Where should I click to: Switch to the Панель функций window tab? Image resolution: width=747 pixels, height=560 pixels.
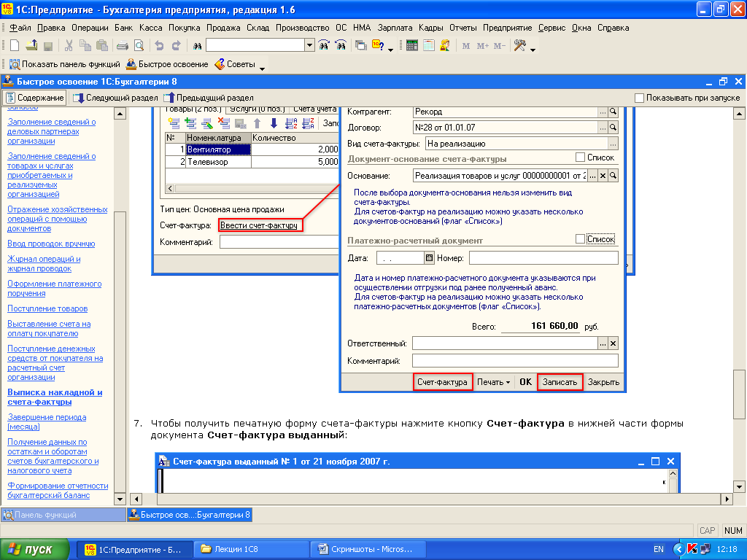click(63, 515)
